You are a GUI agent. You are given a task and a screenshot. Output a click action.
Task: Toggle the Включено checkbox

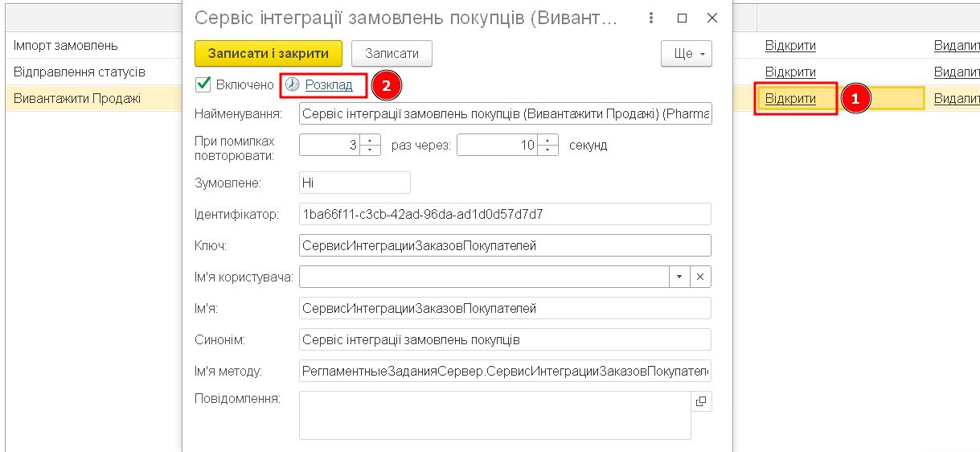(x=203, y=84)
